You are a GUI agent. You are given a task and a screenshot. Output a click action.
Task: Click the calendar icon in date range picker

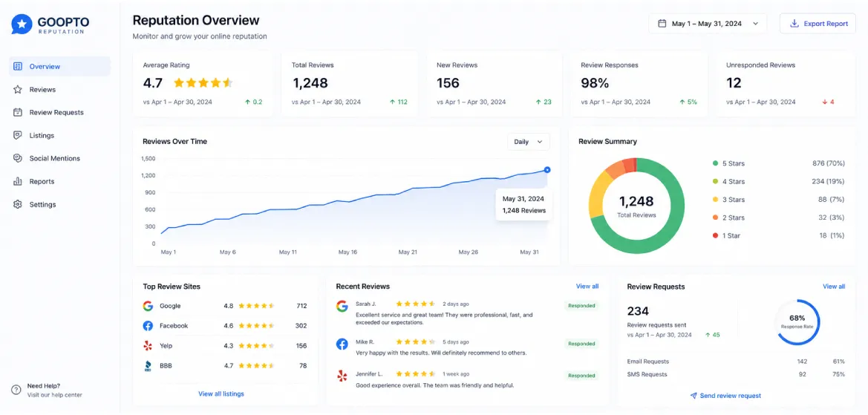coord(662,24)
